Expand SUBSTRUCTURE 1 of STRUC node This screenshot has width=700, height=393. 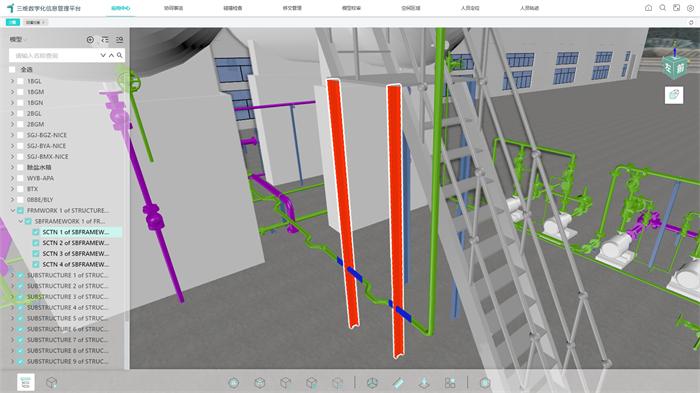[x=12, y=275]
